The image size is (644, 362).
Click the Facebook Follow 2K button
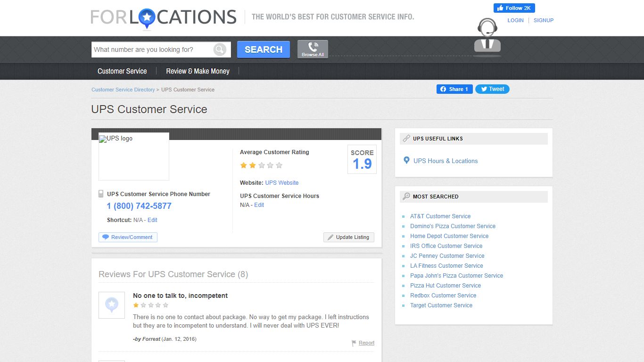[514, 8]
